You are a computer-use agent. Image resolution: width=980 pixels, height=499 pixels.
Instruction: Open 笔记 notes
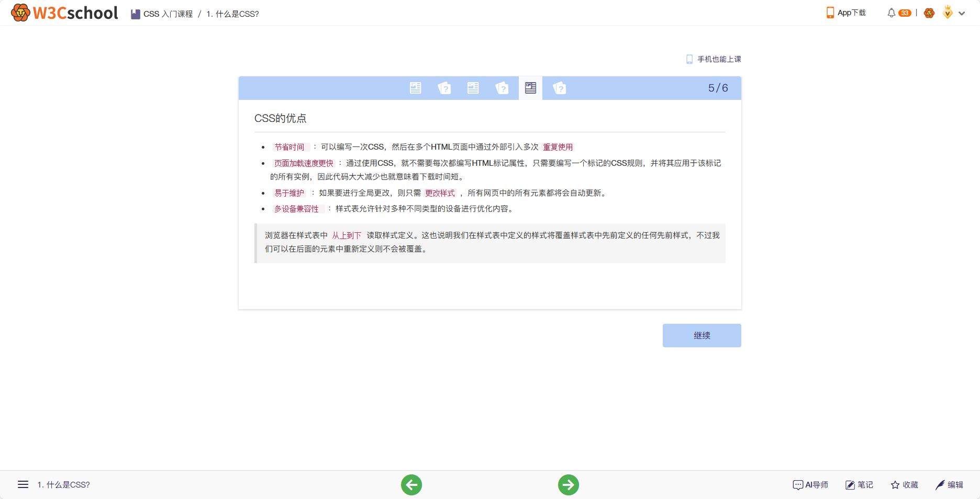(859, 485)
